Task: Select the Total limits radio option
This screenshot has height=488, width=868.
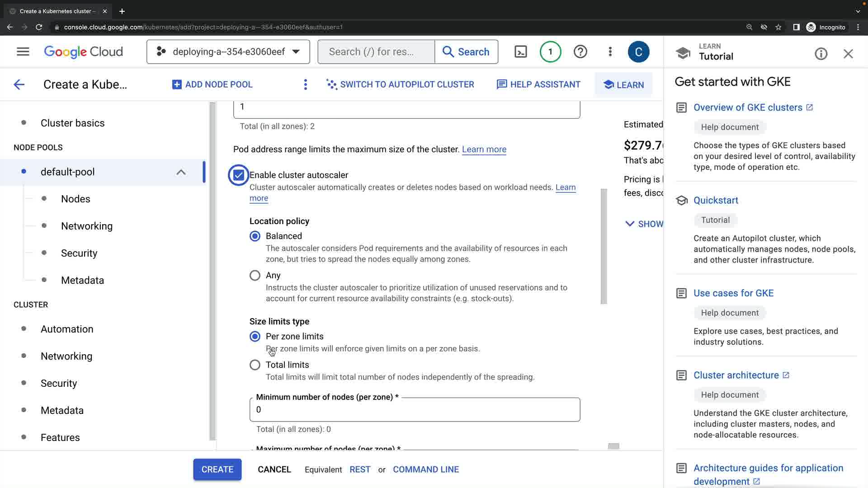Action: [255, 365]
